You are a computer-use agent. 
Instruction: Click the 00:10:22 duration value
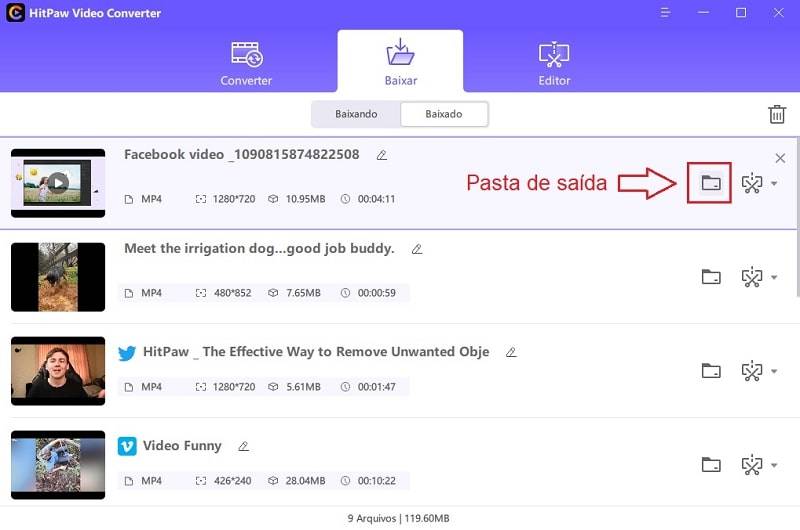click(x=377, y=481)
